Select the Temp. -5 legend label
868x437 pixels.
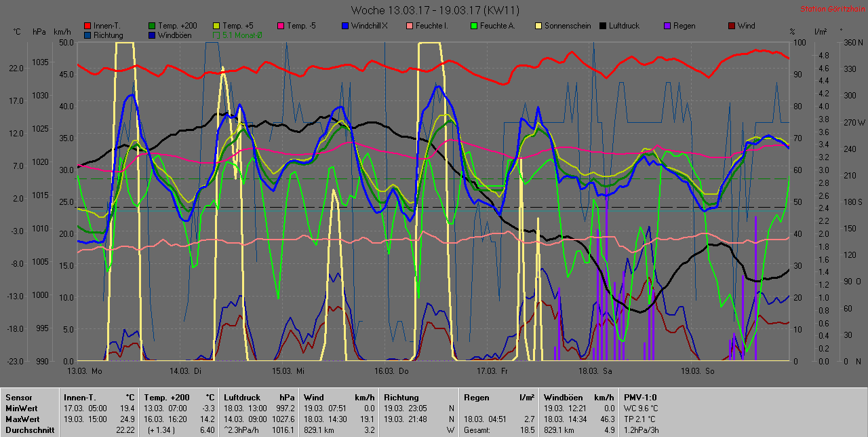[301, 26]
